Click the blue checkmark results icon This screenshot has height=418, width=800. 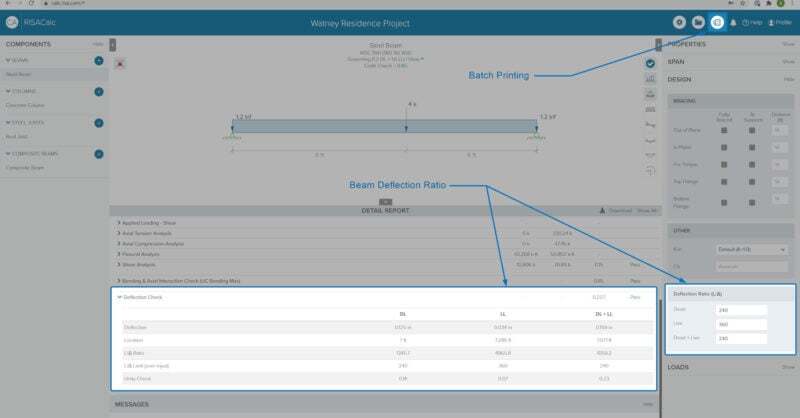650,64
